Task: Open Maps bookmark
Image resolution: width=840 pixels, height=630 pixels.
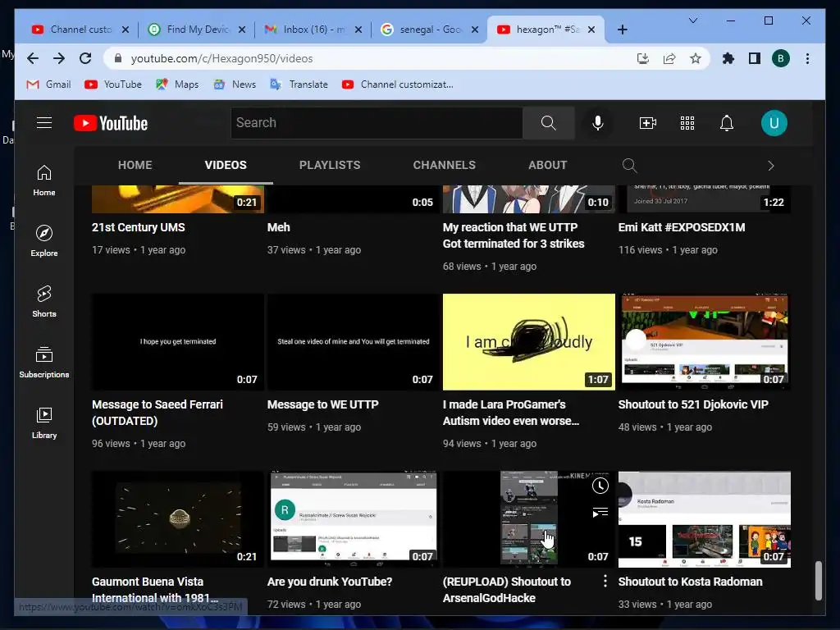Action: (177, 84)
